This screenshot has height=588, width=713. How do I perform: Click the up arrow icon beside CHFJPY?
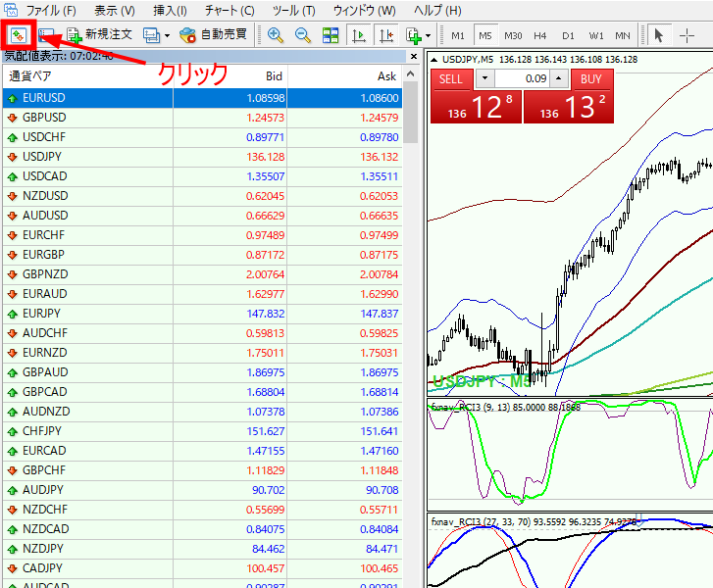(x=13, y=431)
